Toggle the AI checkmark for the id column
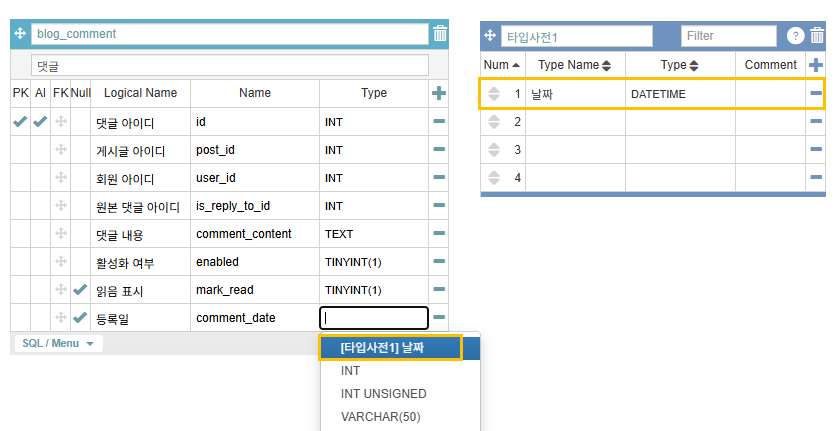The image size is (838, 431). pos(40,122)
